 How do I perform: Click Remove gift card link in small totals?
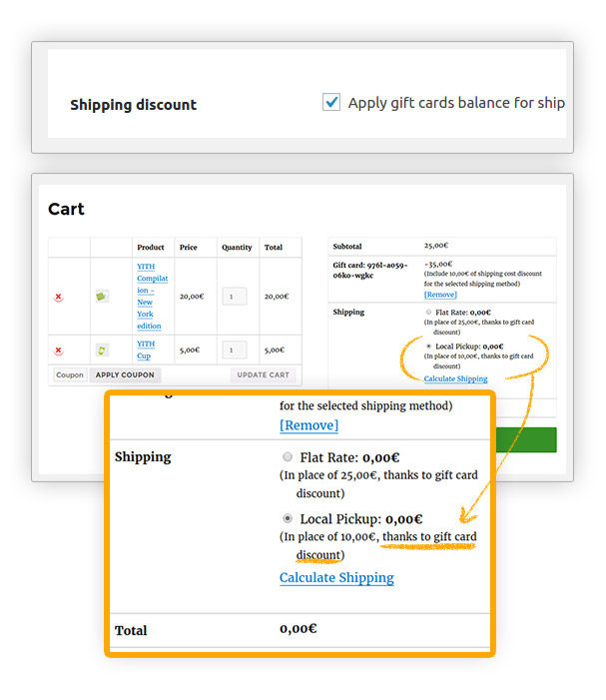440,295
